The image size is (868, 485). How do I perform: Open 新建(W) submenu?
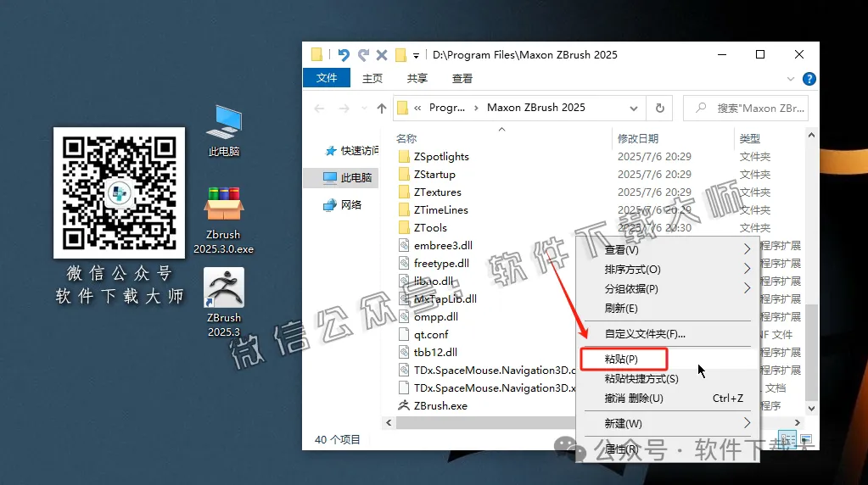click(x=668, y=423)
